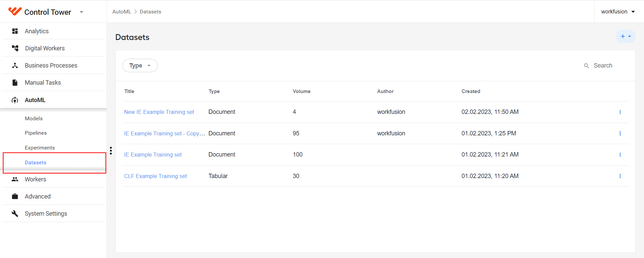
Task: Click Datasets breadcrumb
Action: click(150, 12)
